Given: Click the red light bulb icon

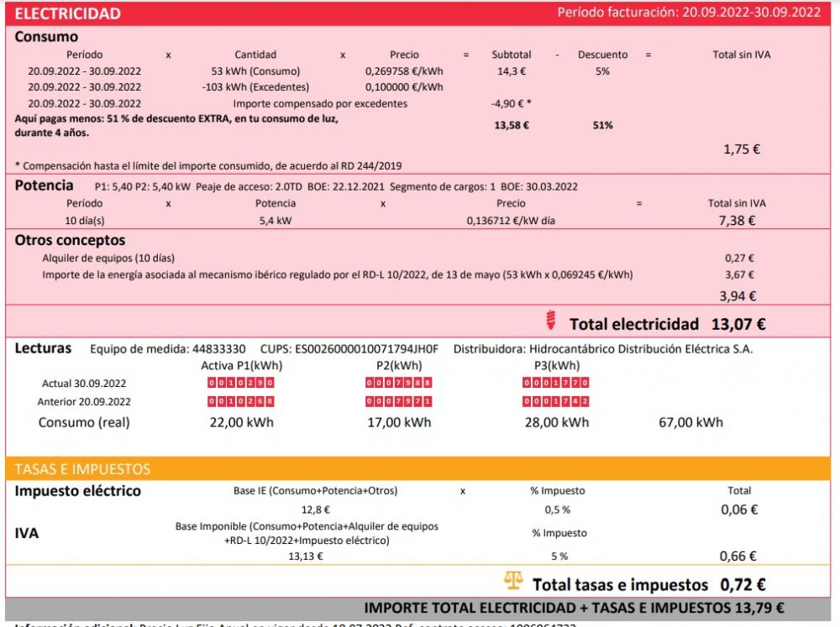Looking at the screenshot, I should point(550,320).
